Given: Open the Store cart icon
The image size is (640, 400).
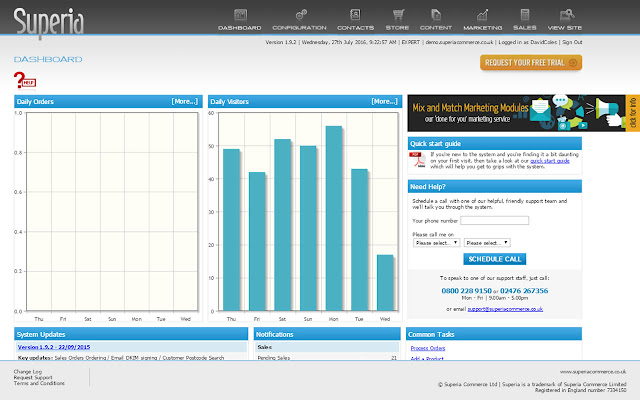Looking at the screenshot, I should click(399, 15).
